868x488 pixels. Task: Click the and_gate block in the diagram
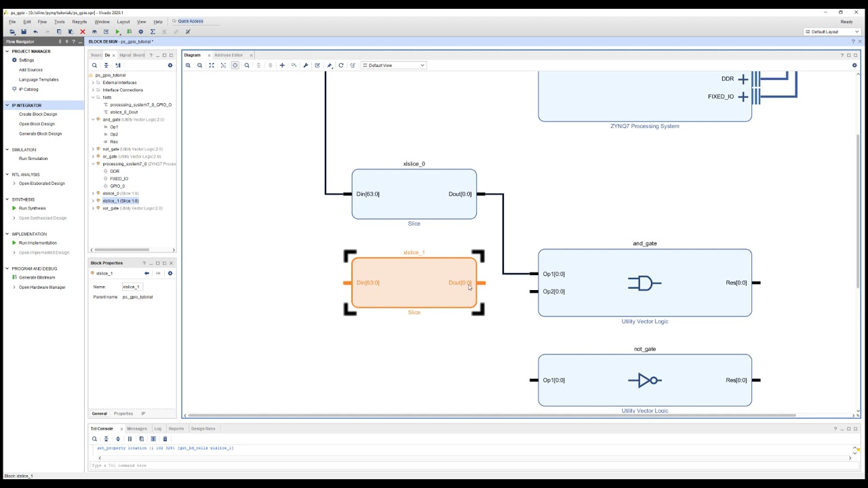(x=645, y=283)
